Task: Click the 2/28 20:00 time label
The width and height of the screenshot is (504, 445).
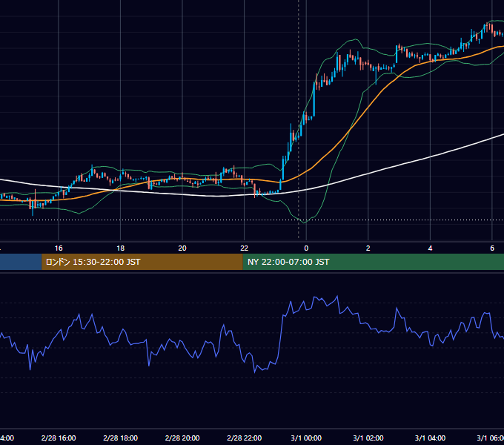Action: pos(182,438)
